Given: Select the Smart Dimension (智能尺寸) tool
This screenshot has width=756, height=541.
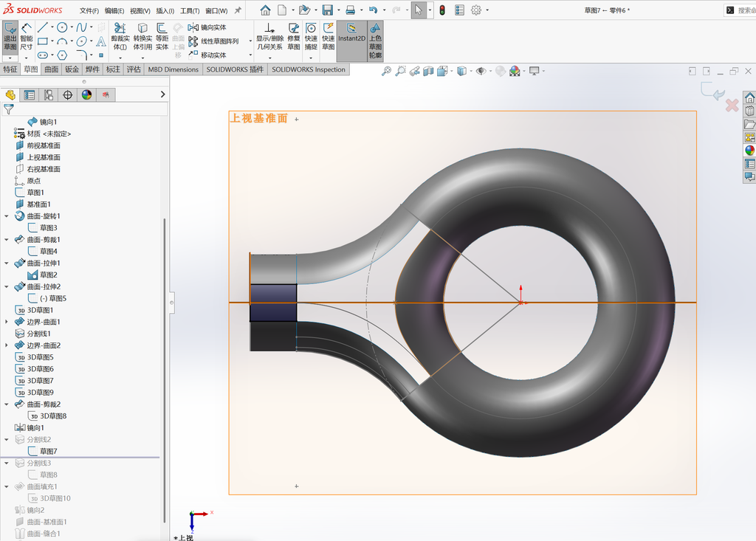Looking at the screenshot, I should [27, 37].
